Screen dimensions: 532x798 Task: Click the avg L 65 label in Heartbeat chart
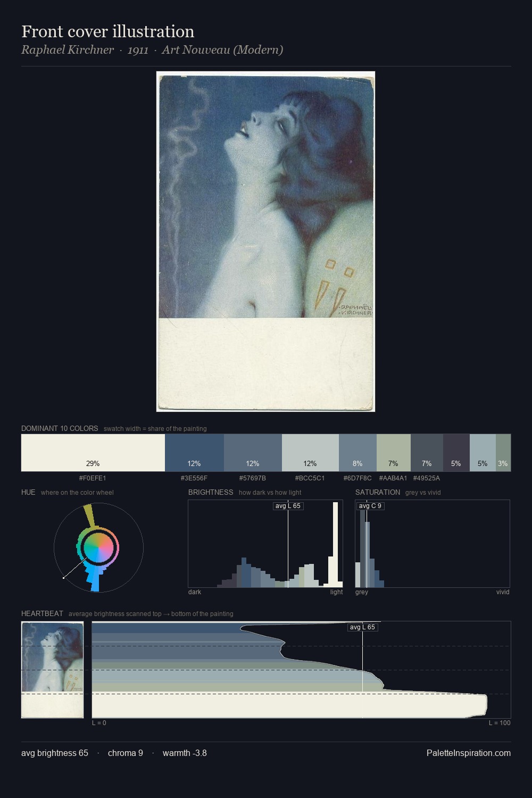coord(362,627)
